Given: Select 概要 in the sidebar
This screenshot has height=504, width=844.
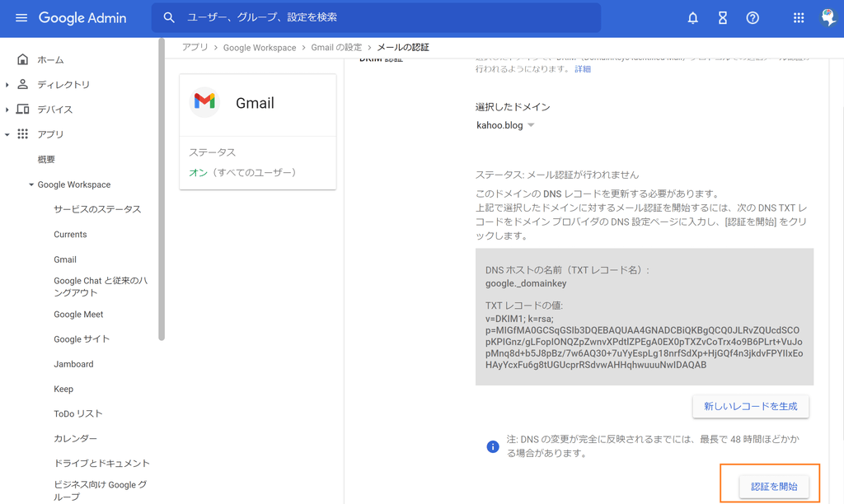Looking at the screenshot, I should (46, 159).
